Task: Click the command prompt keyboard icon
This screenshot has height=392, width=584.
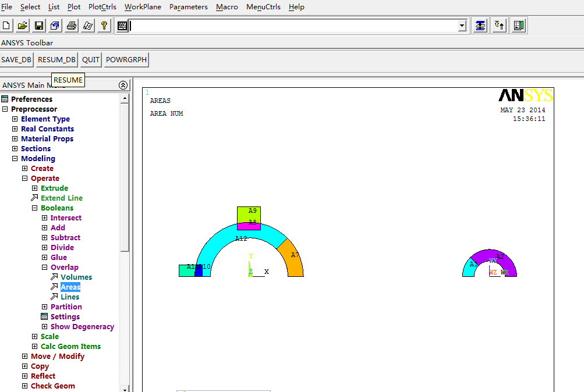Action: [x=122, y=26]
